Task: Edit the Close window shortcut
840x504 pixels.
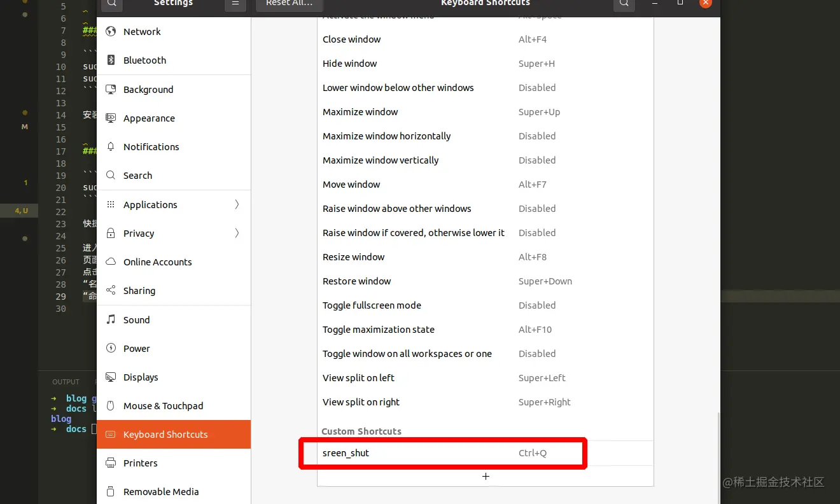Action: pyautogui.click(x=486, y=39)
